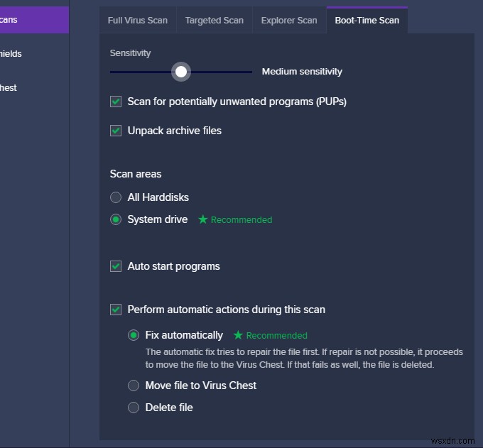Select the Delete file option
Screen dimensions: 483x448
pos(134,408)
